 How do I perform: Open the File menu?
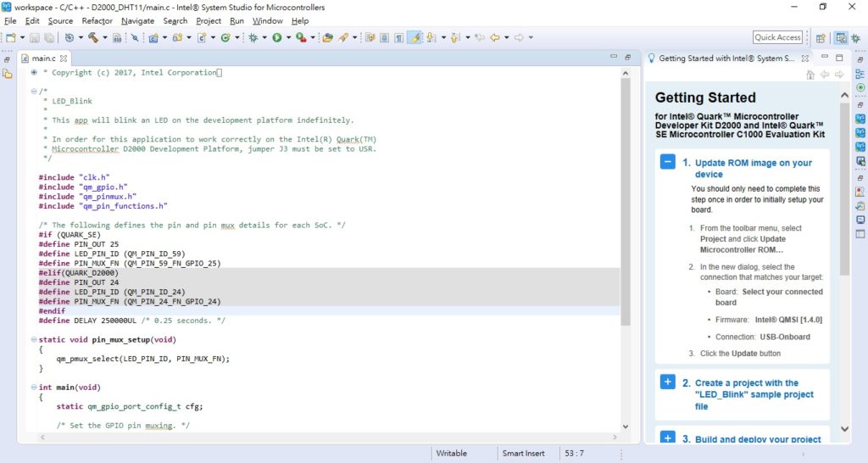10,20
